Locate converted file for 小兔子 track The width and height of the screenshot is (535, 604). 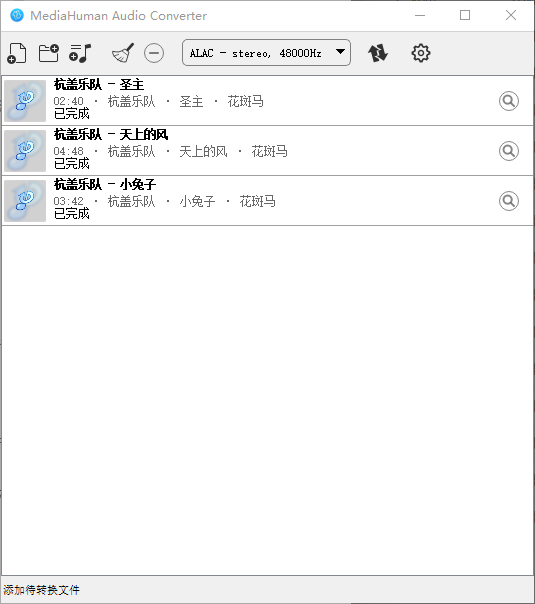point(509,201)
